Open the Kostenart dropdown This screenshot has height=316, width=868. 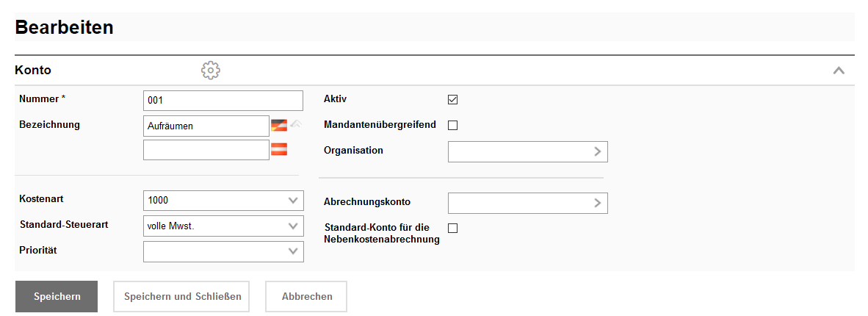tap(293, 200)
